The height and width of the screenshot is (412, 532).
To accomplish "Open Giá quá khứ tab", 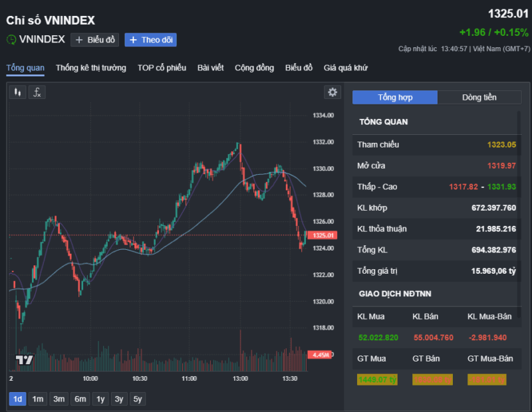I will [x=345, y=68].
